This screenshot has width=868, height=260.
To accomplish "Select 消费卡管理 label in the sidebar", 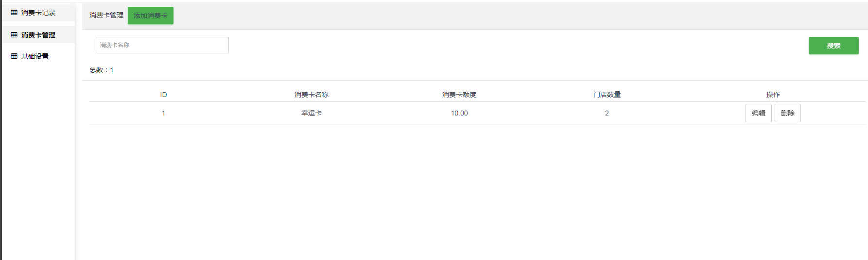I will point(38,35).
